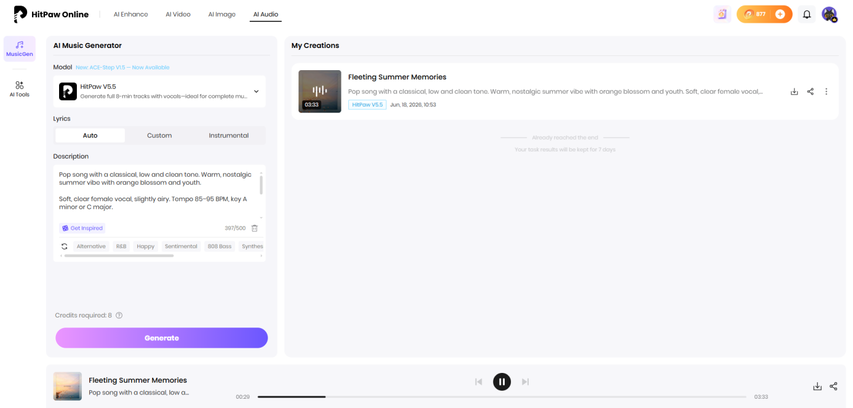The width and height of the screenshot is (853, 408).
Task: Add credits with the plus icon
Action: (x=780, y=14)
